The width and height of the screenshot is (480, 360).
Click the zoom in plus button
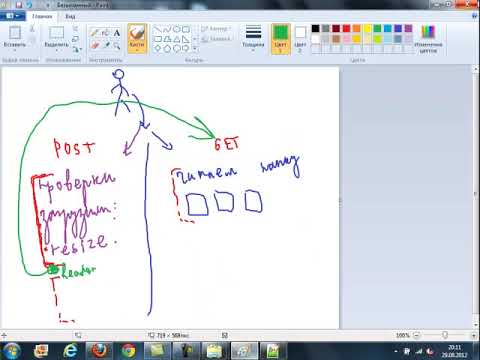click(x=474, y=335)
